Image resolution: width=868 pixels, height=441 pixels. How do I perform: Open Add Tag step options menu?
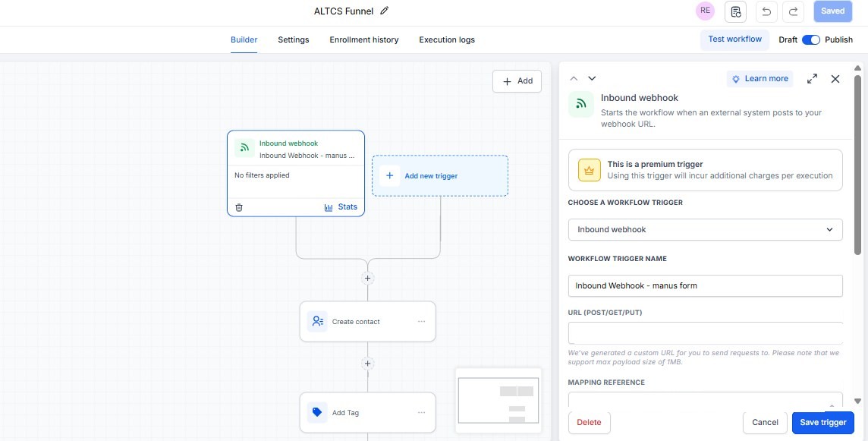pyautogui.click(x=422, y=412)
